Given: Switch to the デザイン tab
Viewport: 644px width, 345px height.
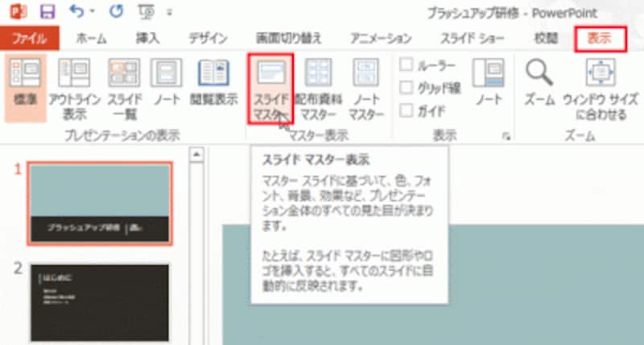Looking at the screenshot, I should tap(208, 39).
